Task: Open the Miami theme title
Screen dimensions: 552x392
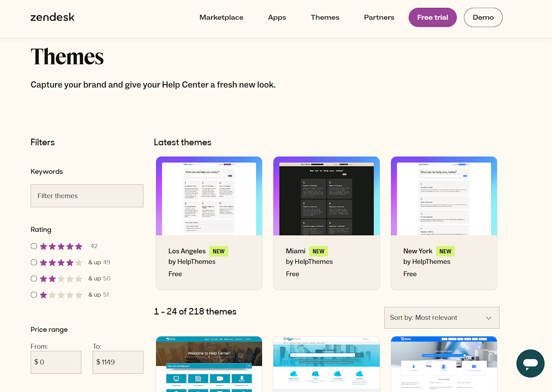Action: (x=296, y=251)
